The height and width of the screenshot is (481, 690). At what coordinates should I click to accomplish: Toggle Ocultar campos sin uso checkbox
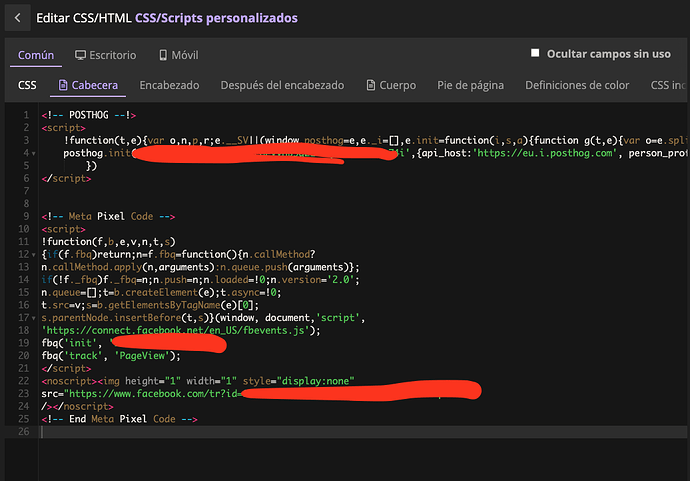coord(535,53)
